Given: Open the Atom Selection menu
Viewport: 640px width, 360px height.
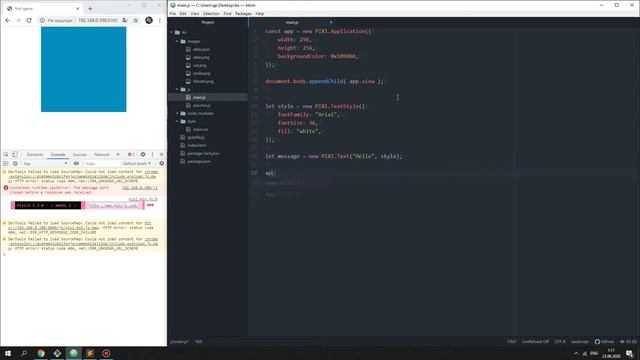Looking at the screenshot, I should (x=211, y=13).
